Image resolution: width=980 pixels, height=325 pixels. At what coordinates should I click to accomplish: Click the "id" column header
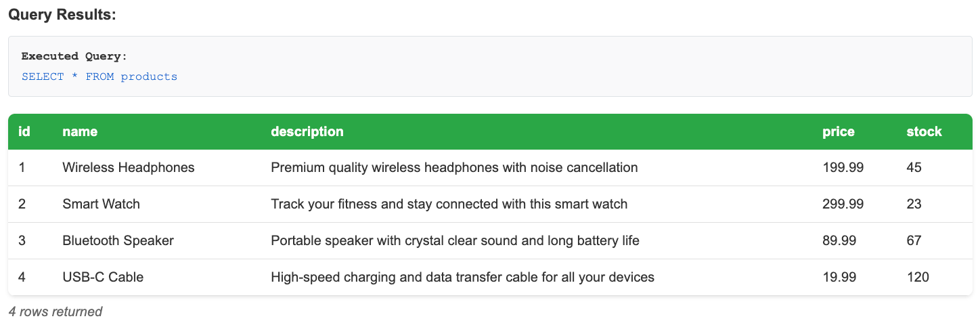click(24, 132)
